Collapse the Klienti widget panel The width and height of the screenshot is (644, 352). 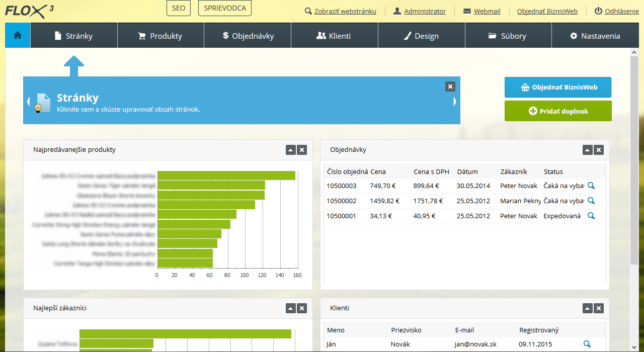[588, 308]
